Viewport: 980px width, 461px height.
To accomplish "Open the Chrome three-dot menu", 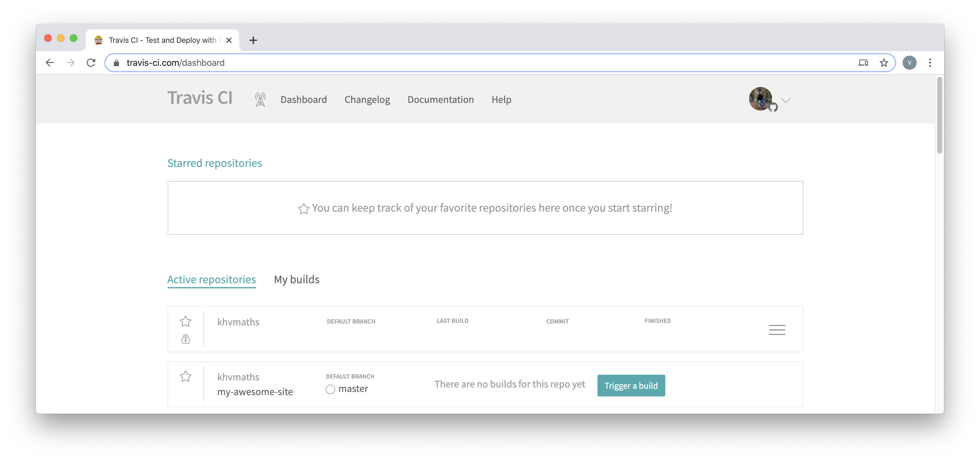I will coord(930,63).
